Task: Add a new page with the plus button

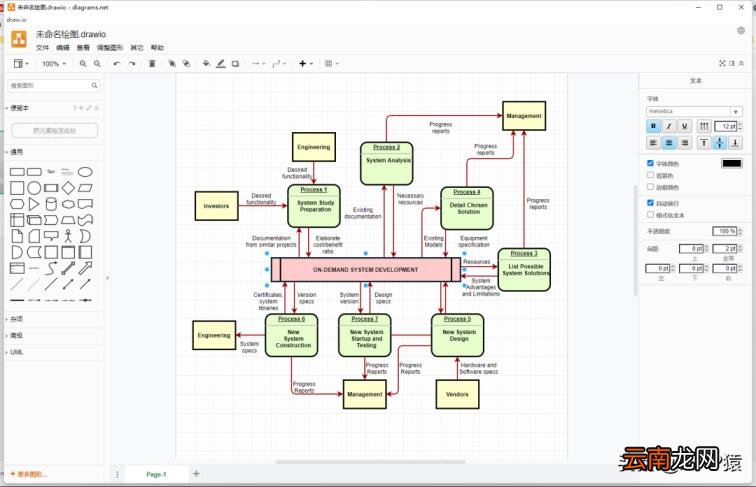Action: [x=196, y=474]
